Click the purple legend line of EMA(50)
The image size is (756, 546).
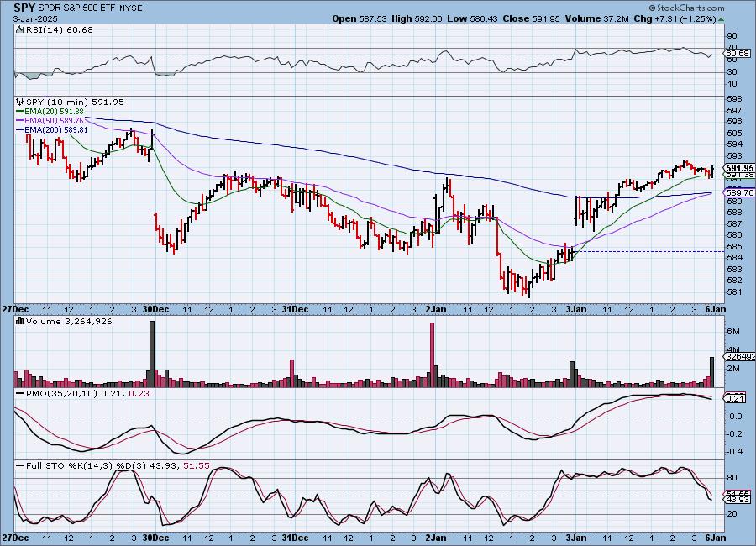coord(20,121)
